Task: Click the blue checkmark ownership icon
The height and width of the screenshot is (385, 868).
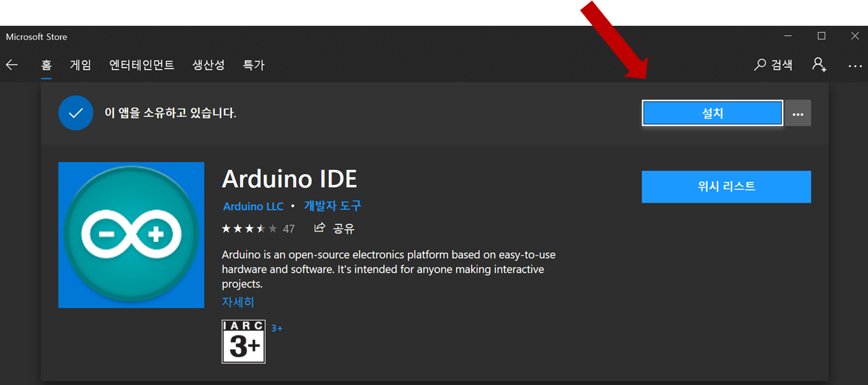Action: (x=75, y=113)
